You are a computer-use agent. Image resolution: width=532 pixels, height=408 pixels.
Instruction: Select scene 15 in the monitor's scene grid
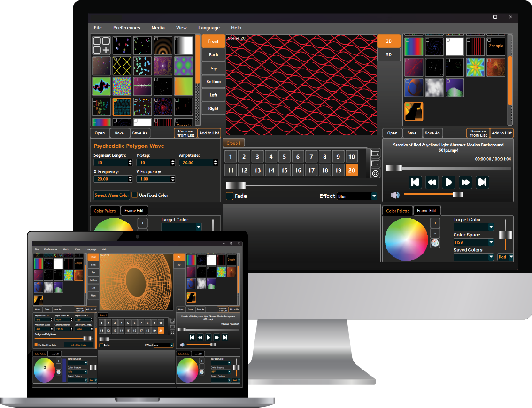285,170
